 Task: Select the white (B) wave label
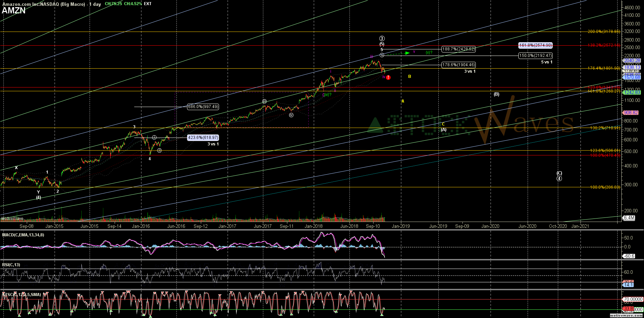(x=496, y=94)
